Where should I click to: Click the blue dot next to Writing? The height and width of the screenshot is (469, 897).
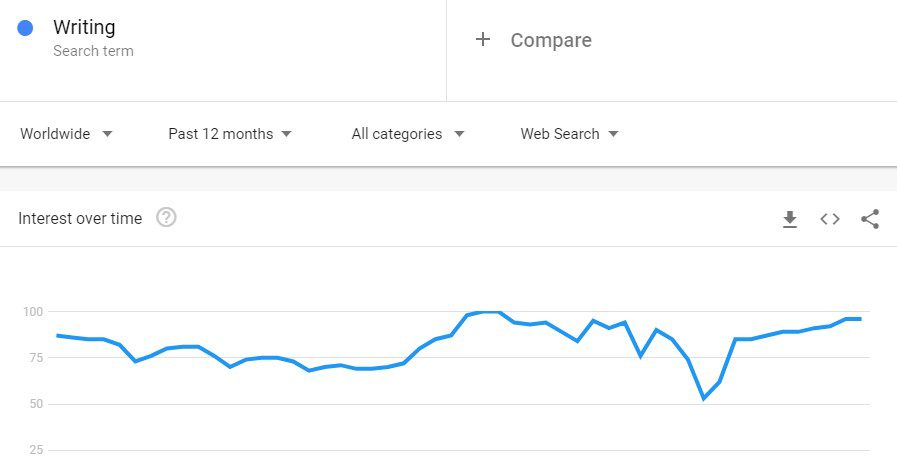pyautogui.click(x=25, y=27)
